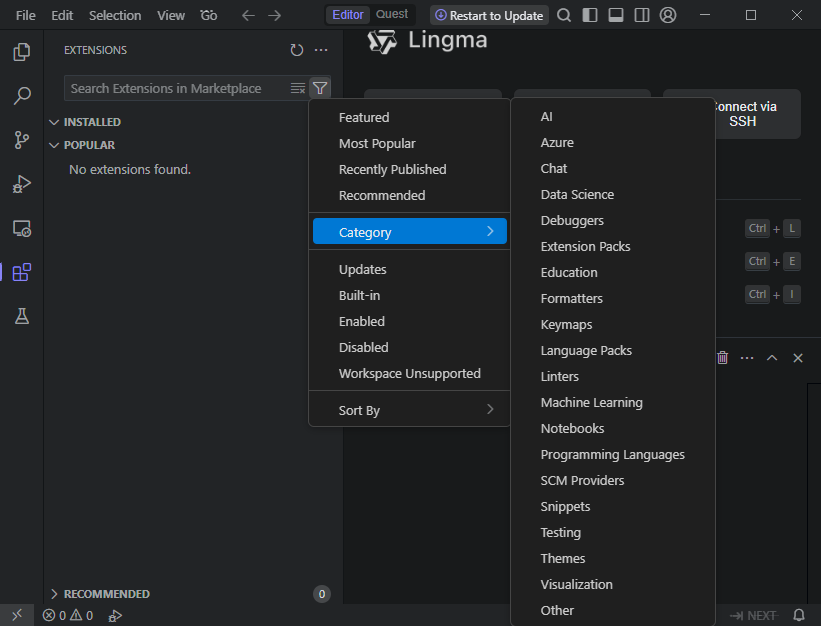
Task: Filter by Most Popular extensions
Action: [x=409, y=143]
